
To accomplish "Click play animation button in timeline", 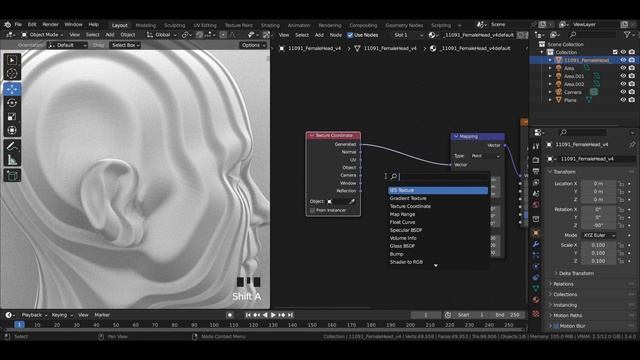I will (x=273, y=315).
